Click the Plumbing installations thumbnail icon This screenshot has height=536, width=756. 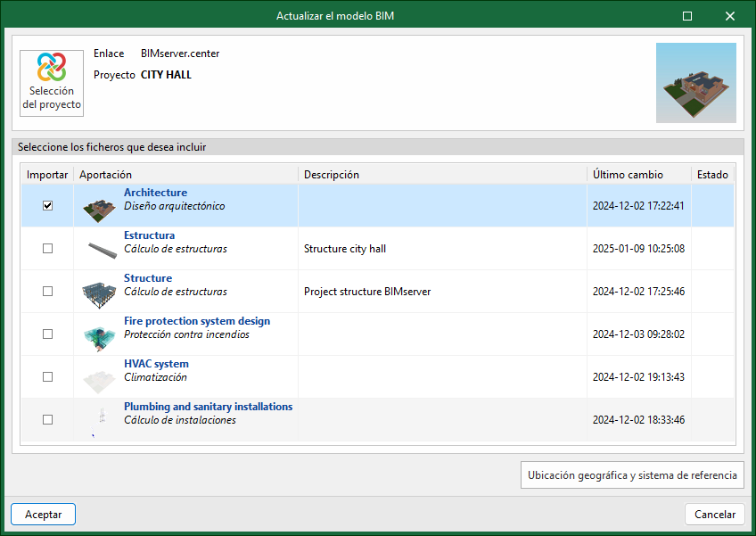click(x=99, y=417)
